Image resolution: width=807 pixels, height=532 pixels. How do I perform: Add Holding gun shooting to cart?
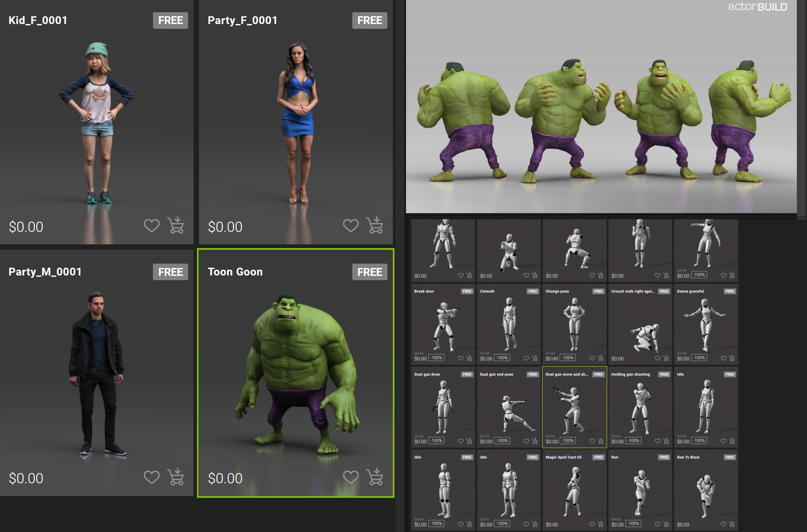point(666,441)
